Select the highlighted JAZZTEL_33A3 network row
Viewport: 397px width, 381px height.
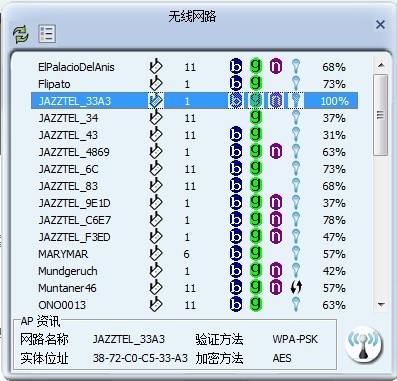(x=194, y=101)
